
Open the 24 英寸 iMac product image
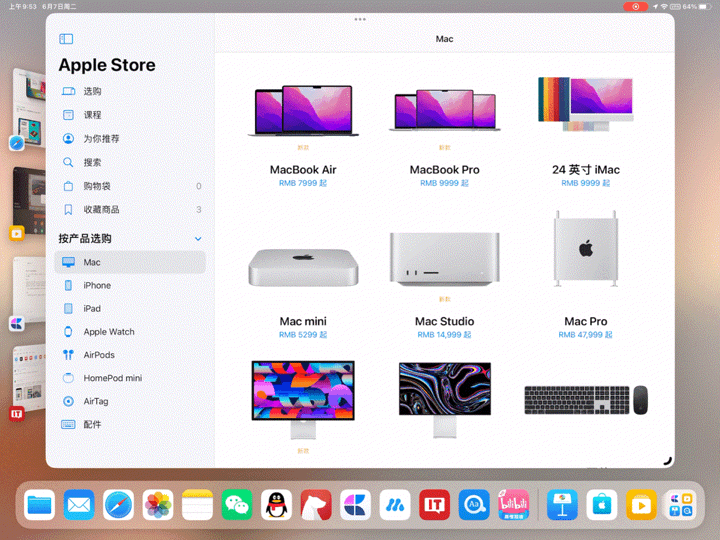click(585, 104)
